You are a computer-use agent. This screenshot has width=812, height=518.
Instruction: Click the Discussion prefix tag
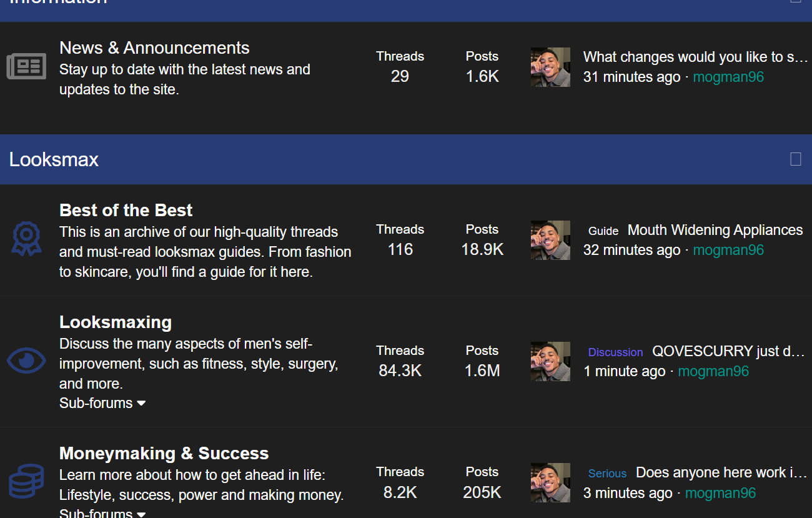(x=615, y=352)
